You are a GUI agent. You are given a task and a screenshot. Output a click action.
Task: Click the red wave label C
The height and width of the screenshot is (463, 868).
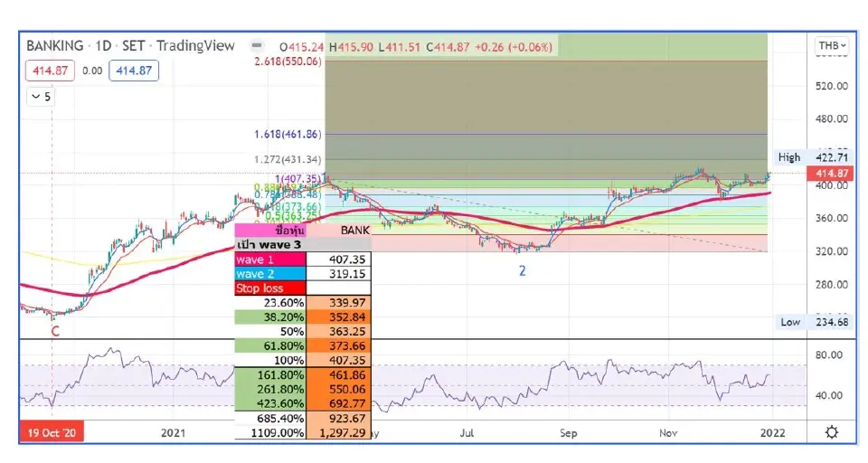55,332
